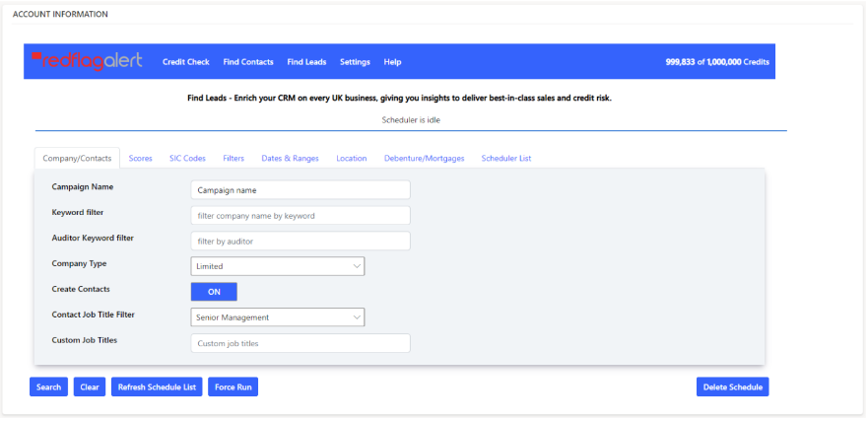Switch to the SIC Codes tab
The image size is (868, 421).
pos(187,159)
